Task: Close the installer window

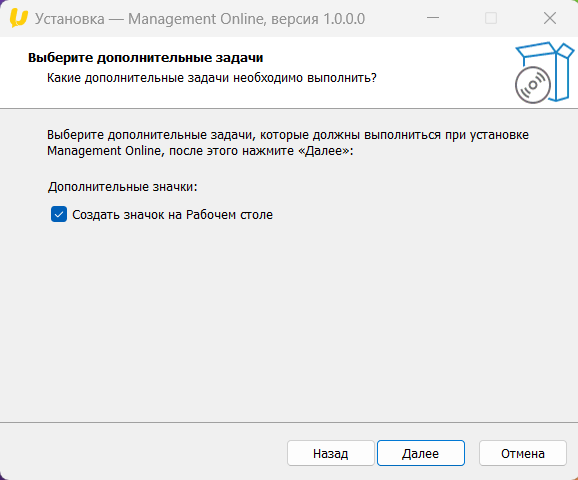Action: 550,18
